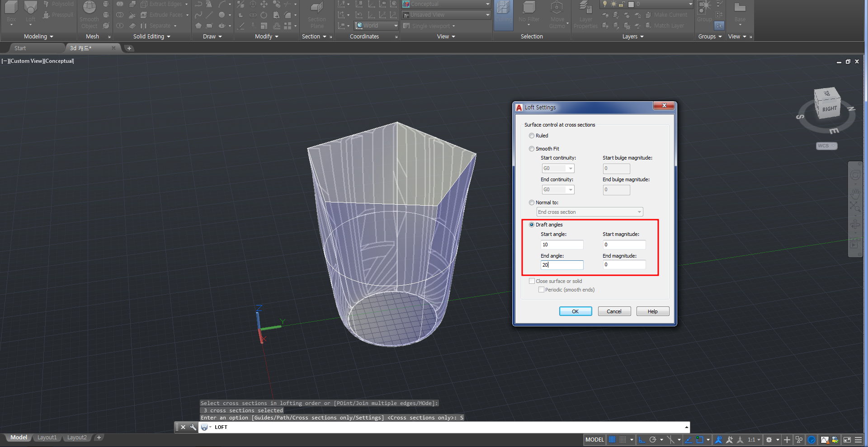Enable the Periodic (smooth ends) checkbox
This screenshot has height=447, width=868.
541,290
